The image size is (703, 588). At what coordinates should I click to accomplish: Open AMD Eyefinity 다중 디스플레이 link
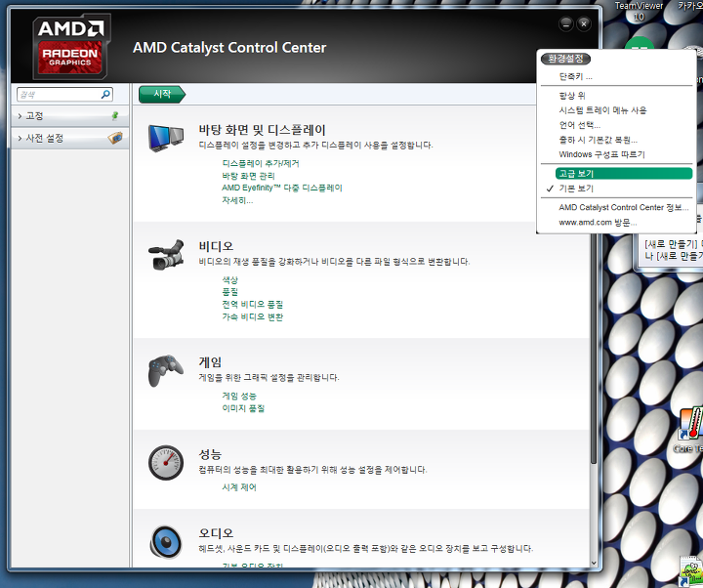coord(282,188)
